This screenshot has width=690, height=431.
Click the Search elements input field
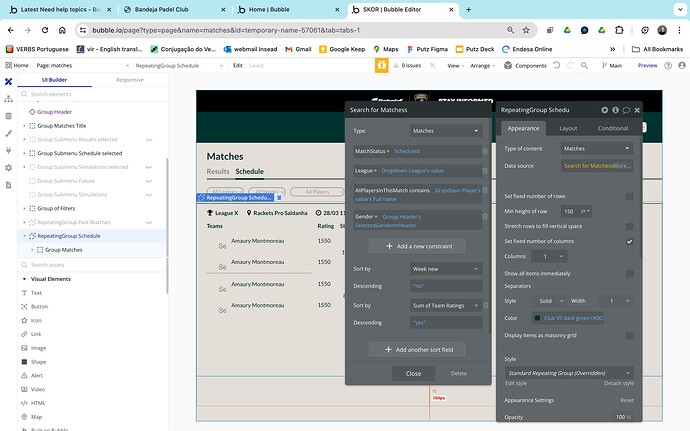92,94
